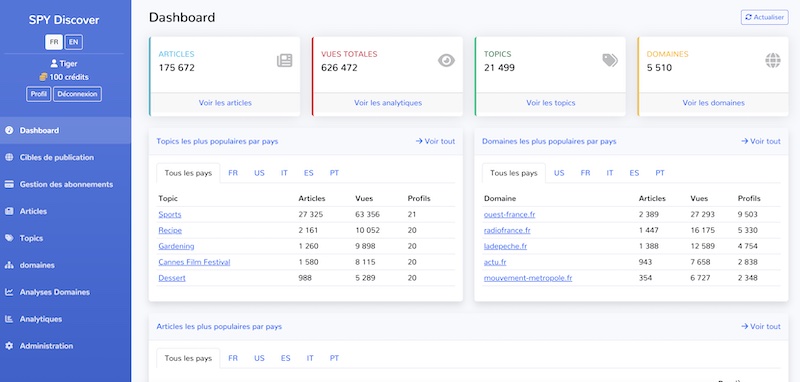Image resolution: width=800 pixels, height=382 pixels.
Task: Open Administration in sidebar
Action: (65, 346)
